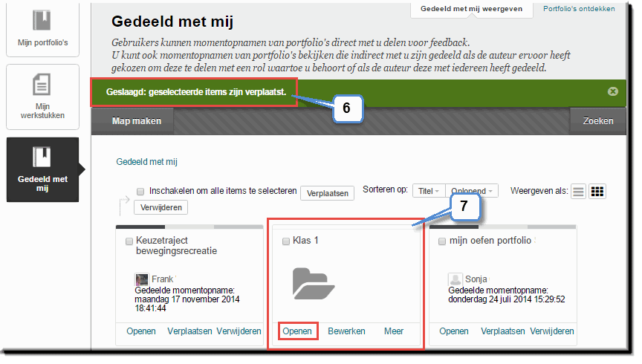Click the top Verwijderen button
The image size is (642, 364).
161,207
